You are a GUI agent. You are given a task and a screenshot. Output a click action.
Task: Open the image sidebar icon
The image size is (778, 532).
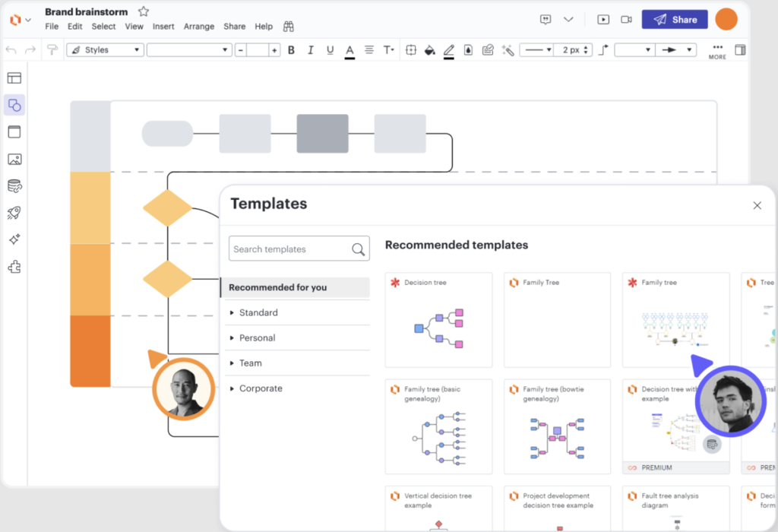pos(14,160)
